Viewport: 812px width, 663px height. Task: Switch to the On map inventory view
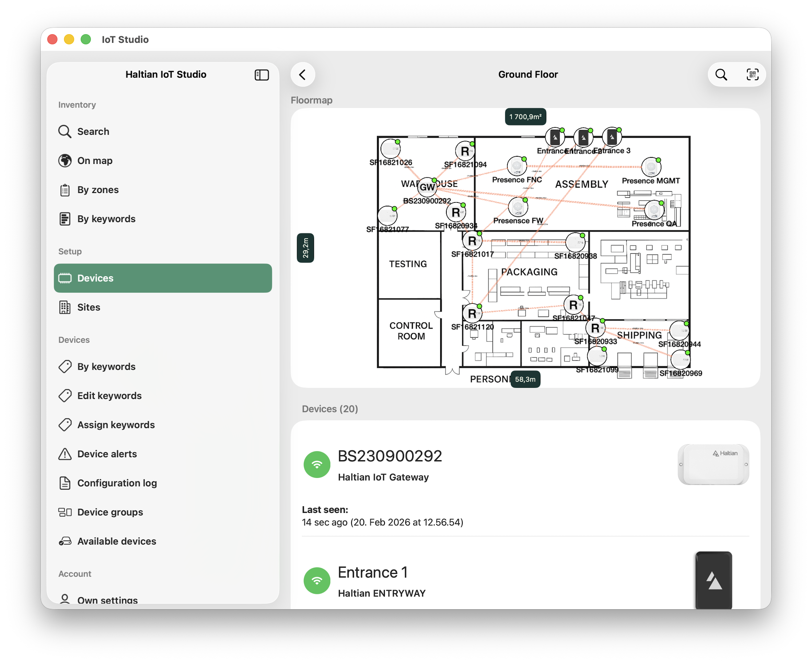95,161
